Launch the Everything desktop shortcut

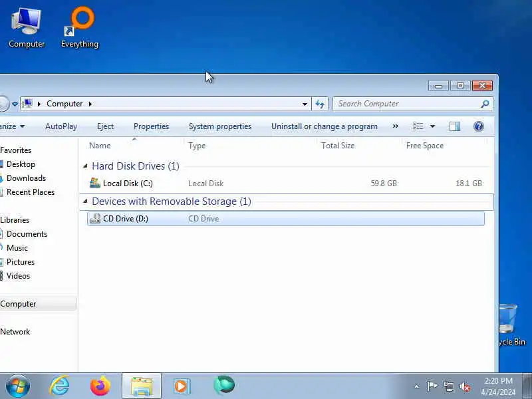tap(80, 28)
